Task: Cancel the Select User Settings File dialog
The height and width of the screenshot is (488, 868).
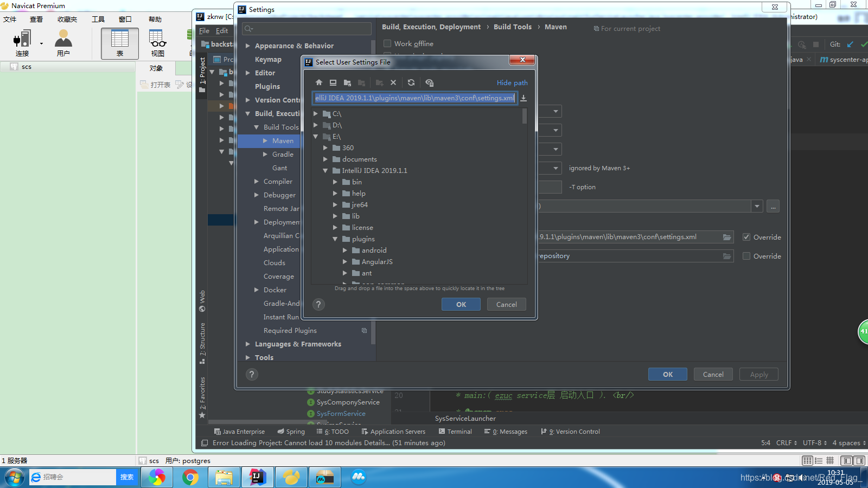Action: pyautogui.click(x=506, y=304)
